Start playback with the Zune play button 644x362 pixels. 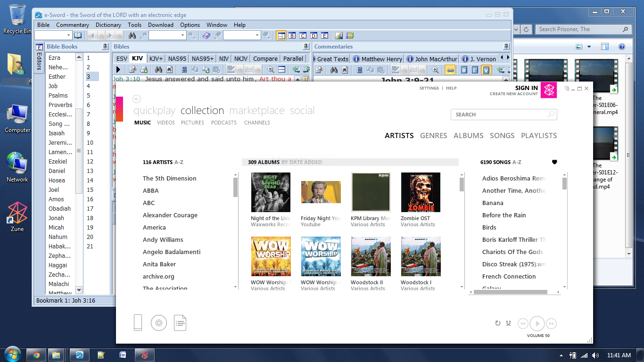[537, 323]
